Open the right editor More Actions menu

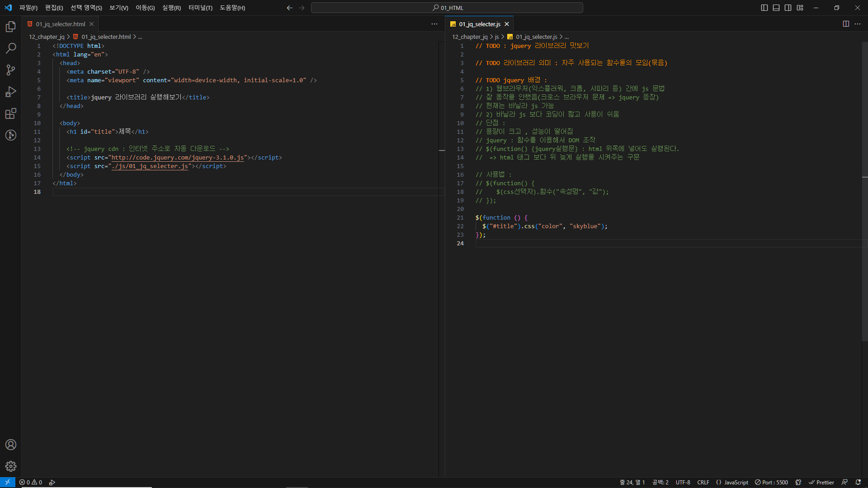click(x=858, y=24)
